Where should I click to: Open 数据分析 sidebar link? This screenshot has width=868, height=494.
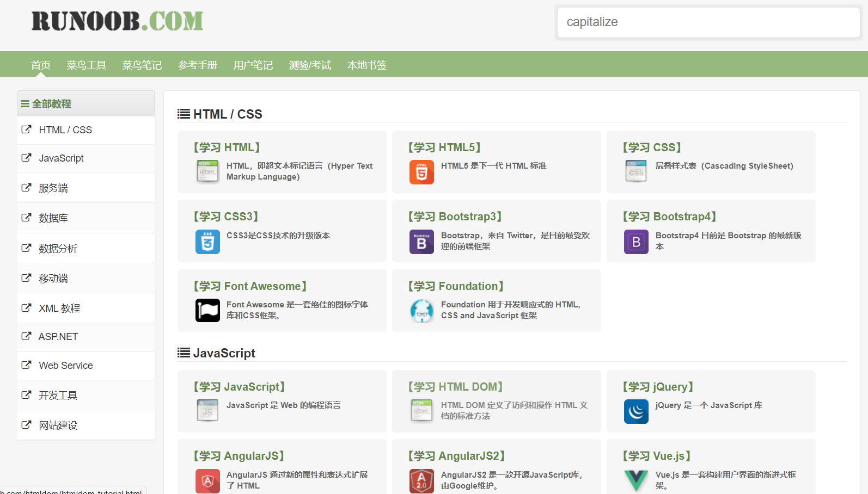58,249
